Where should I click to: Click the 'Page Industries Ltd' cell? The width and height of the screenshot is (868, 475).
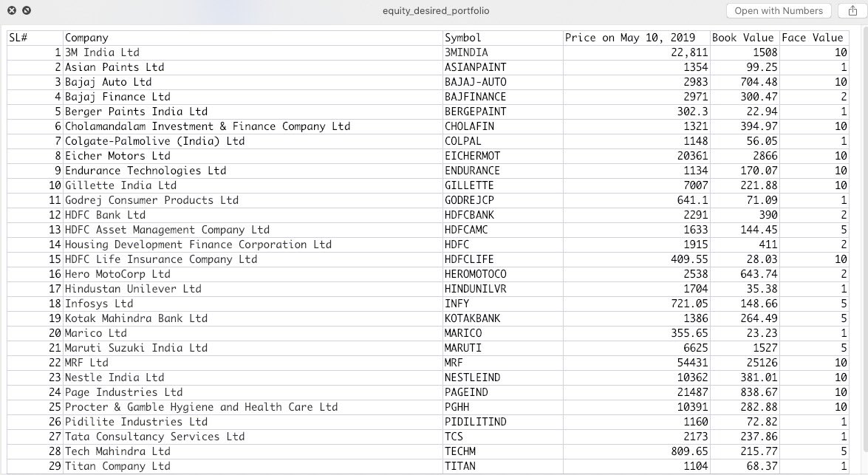(x=253, y=392)
